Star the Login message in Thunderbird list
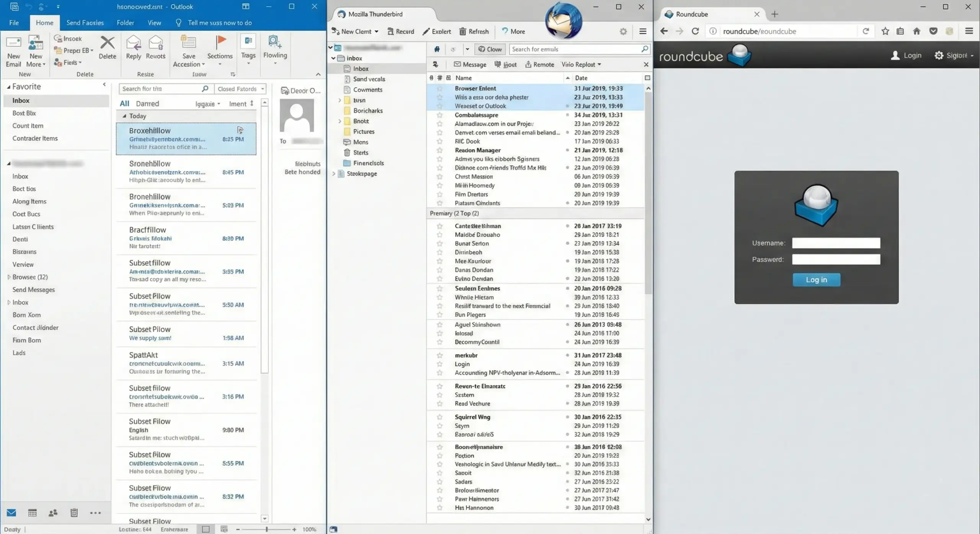The width and height of the screenshot is (980, 534). (x=439, y=364)
